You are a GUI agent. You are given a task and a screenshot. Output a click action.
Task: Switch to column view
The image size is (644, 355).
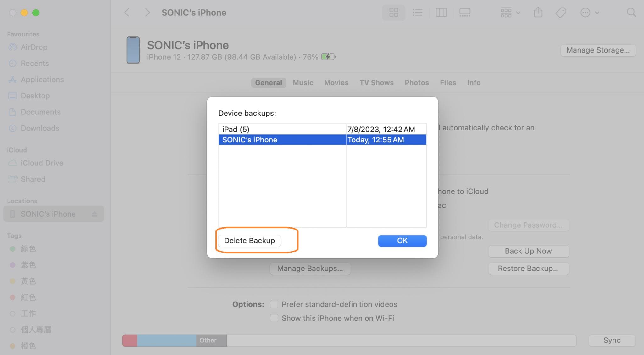(x=441, y=13)
